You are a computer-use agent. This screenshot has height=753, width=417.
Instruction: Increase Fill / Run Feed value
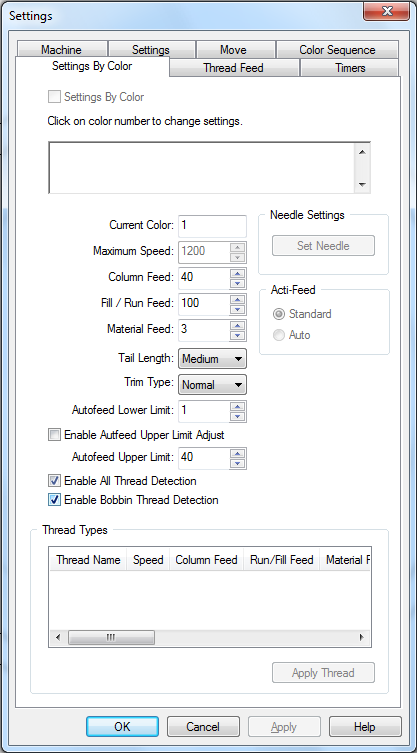237,299
